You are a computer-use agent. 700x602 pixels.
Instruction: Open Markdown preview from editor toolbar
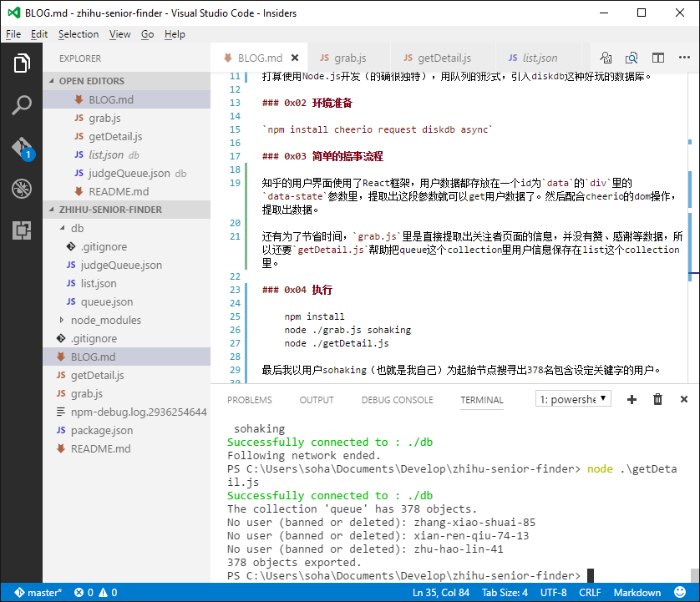pyautogui.click(x=606, y=58)
